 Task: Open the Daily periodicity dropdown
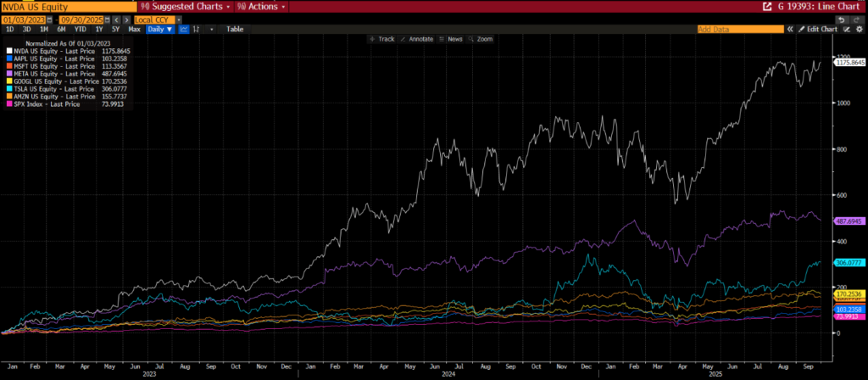[x=159, y=29]
